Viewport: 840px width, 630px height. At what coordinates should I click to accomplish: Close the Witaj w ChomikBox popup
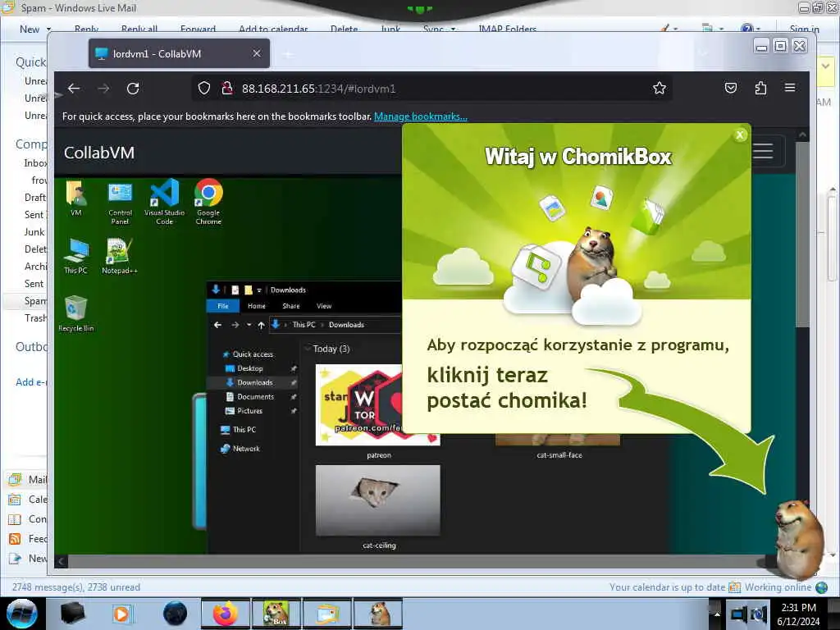[x=740, y=135]
